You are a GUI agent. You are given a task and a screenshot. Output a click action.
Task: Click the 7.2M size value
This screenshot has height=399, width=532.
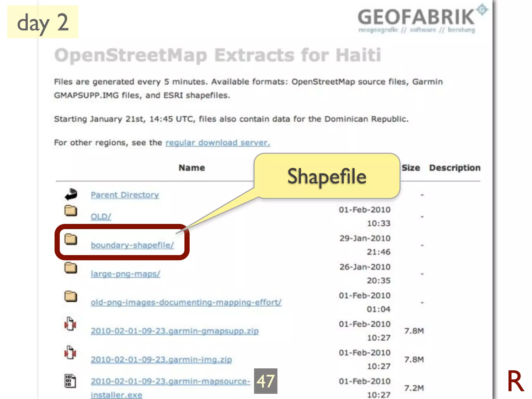pyautogui.click(x=414, y=388)
